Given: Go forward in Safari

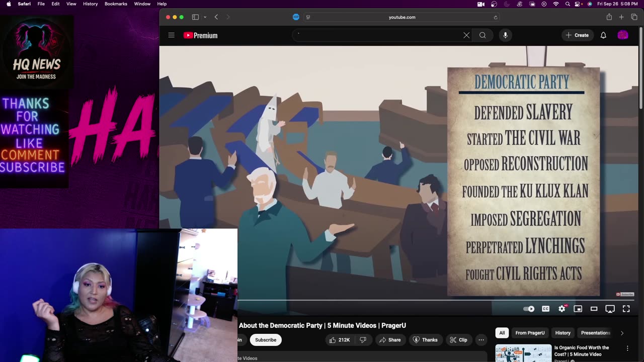Looking at the screenshot, I should [228, 17].
